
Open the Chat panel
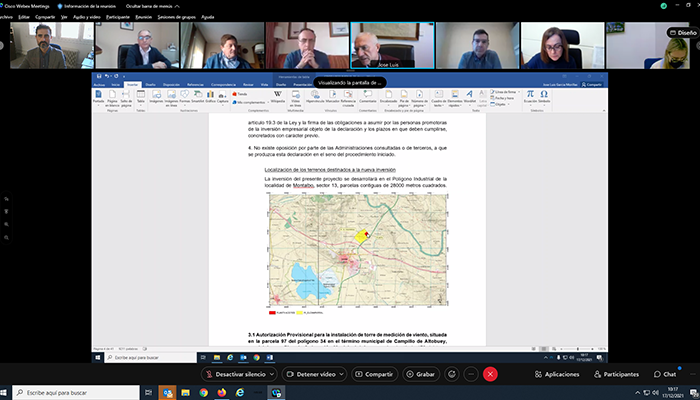pyautogui.click(x=664, y=374)
